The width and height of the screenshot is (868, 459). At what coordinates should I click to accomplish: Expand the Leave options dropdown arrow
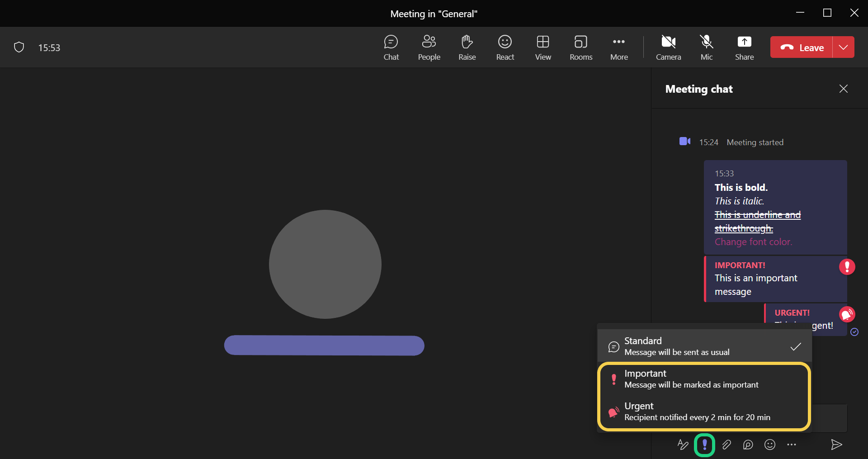(843, 47)
